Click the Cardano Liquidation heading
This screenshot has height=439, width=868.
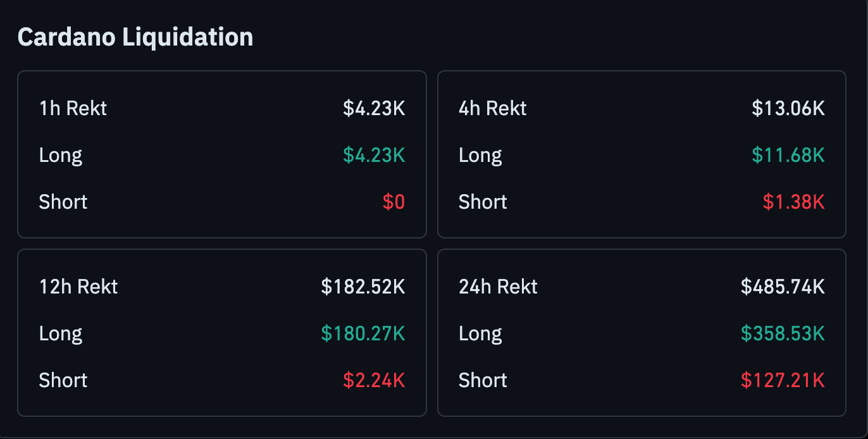point(135,37)
